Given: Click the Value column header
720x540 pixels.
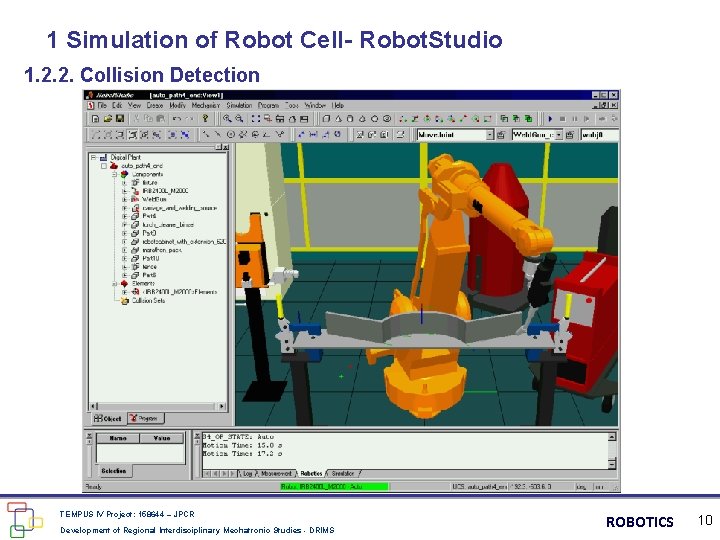Looking at the screenshot, I should pyautogui.click(x=162, y=439).
